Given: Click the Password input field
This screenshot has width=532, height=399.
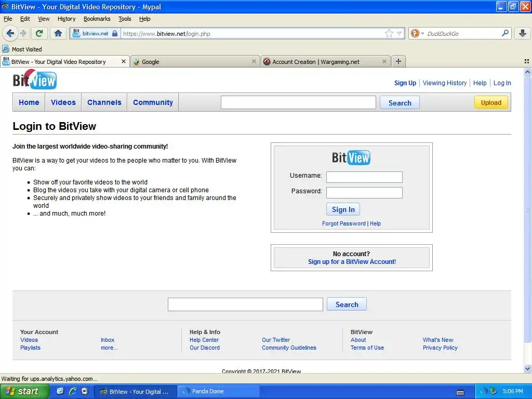Looking at the screenshot, I should (364, 193).
